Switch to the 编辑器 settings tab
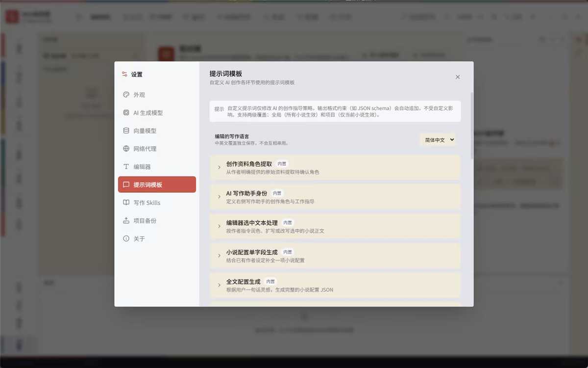588x368 pixels. (157, 167)
